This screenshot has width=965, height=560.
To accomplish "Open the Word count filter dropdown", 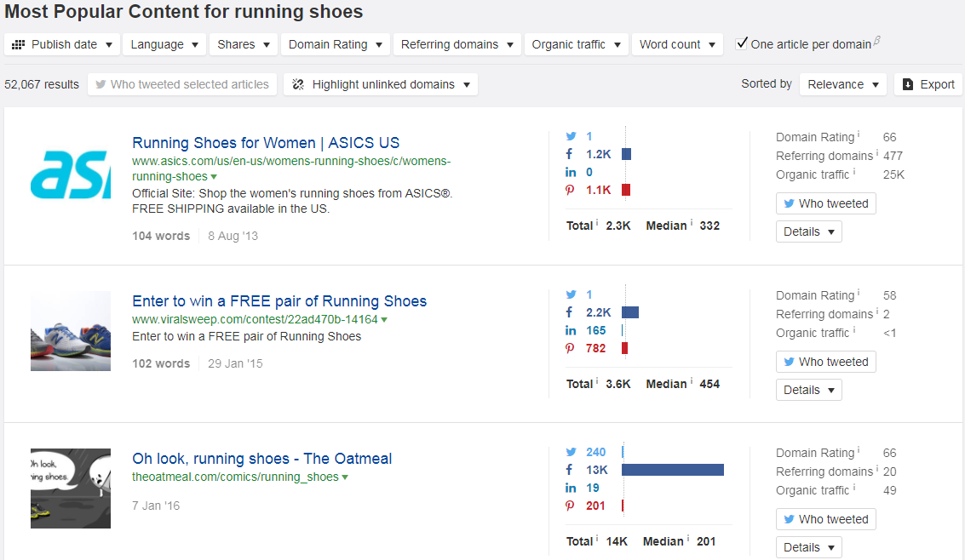I will coord(677,44).
